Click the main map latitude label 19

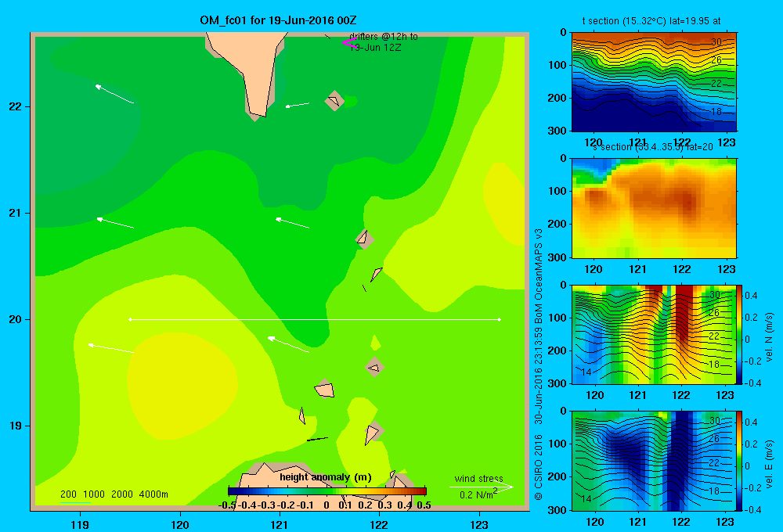pyautogui.click(x=16, y=426)
